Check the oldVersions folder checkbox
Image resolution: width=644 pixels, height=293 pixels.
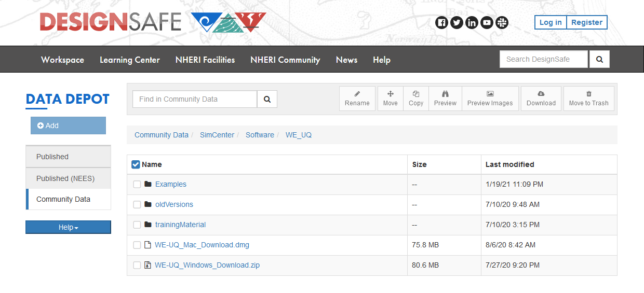click(x=137, y=204)
